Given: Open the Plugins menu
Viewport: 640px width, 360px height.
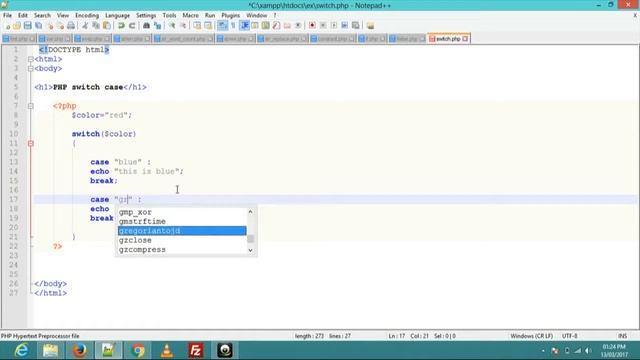Looking at the screenshot, I should (231, 16).
